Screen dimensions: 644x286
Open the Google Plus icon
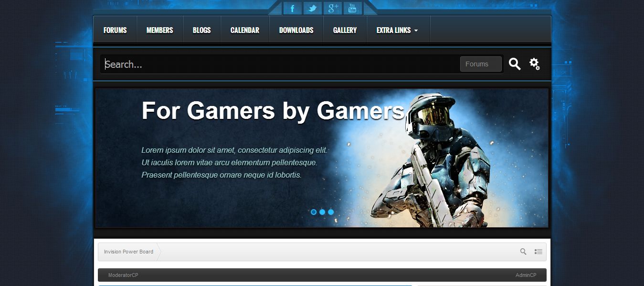point(332,9)
